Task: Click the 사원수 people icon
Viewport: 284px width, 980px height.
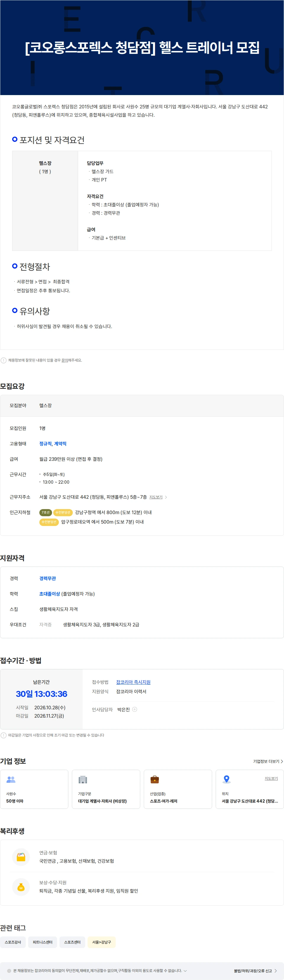Action: pos(11,779)
